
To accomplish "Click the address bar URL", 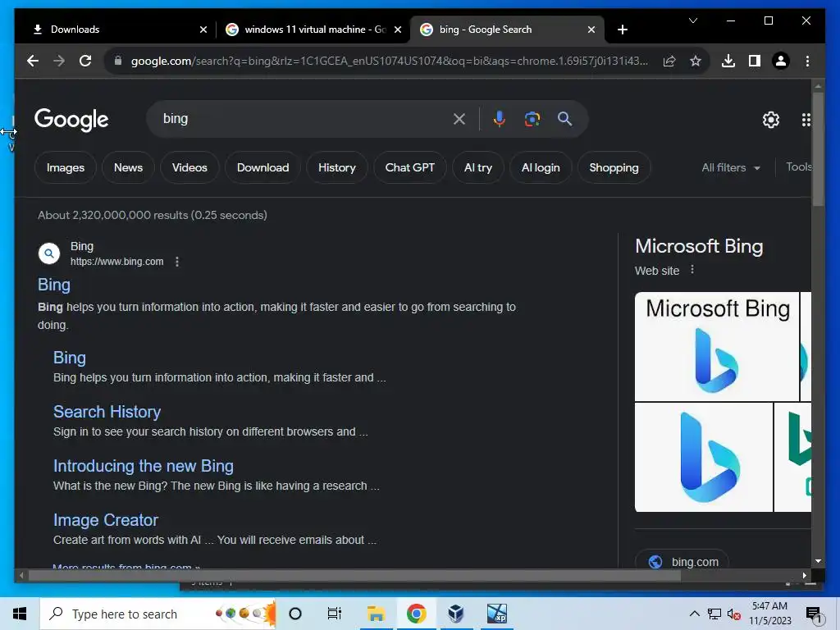I will pyautogui.click(x=389, y=61).
